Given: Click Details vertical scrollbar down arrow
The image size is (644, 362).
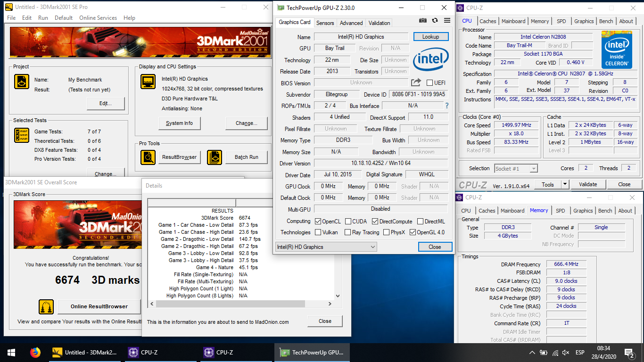Looking at the screenshot, I should pyautogui.click(x=337, y=296).
